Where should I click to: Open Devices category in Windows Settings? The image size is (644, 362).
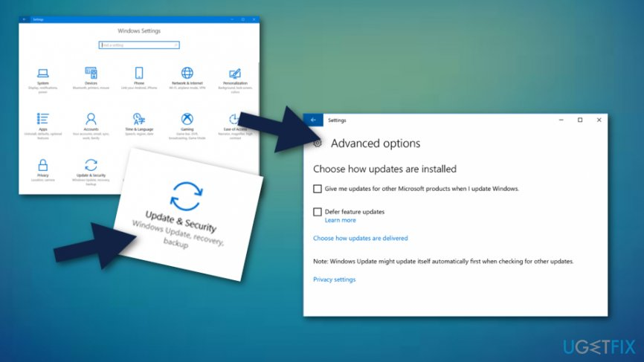[91, 78]
